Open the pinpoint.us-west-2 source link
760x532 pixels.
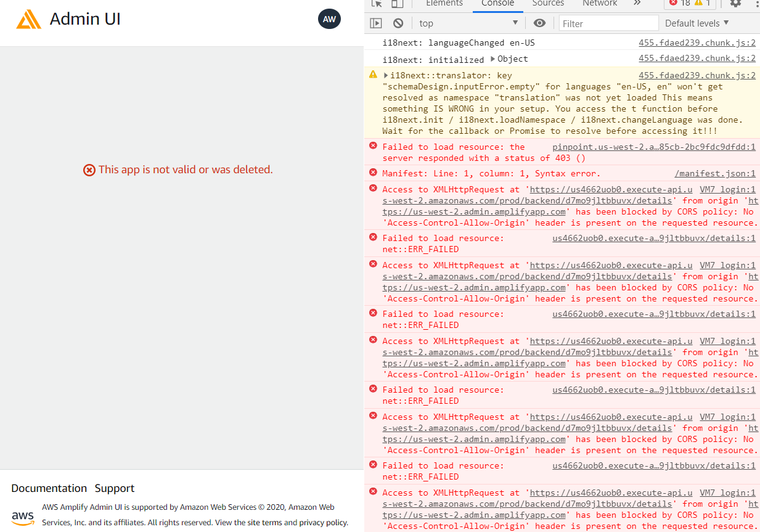click(x=654, y=147)
